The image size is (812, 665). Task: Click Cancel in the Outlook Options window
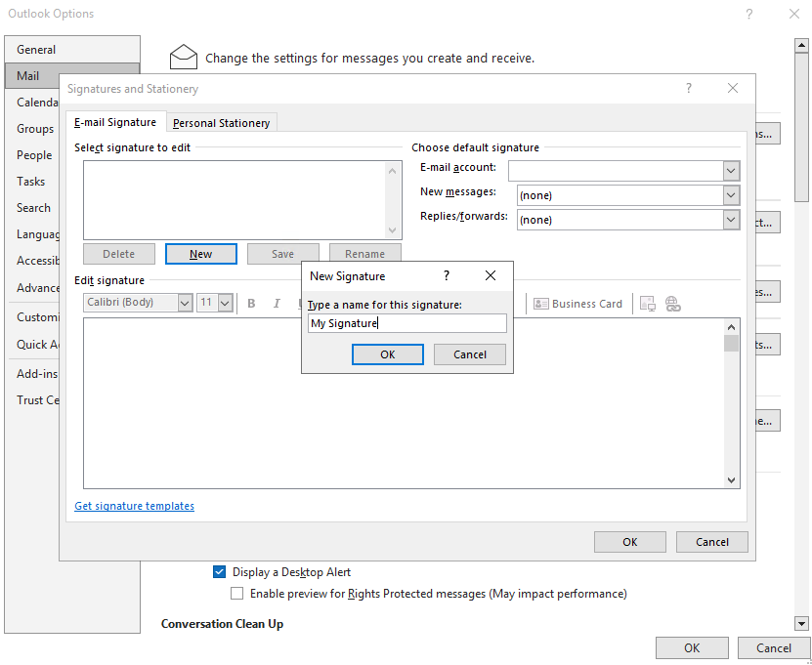coord(774,648)
